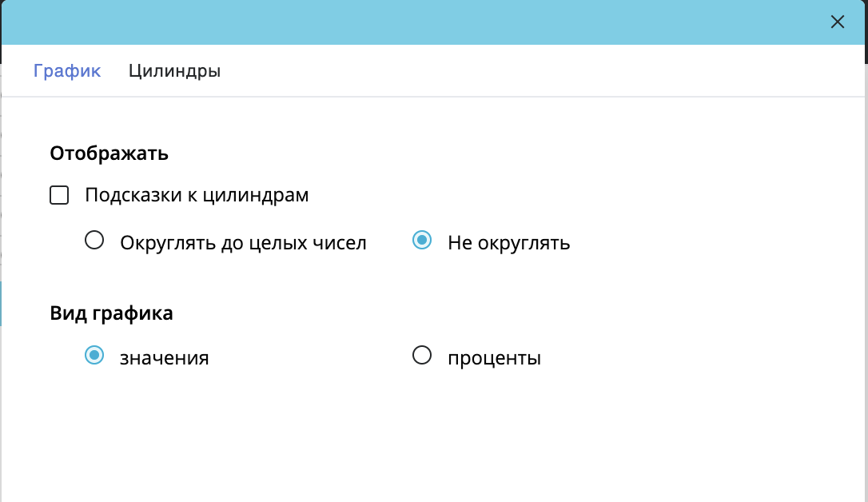Click the Не округлять label text
This screenshot has width=868, height=502.
508,243
